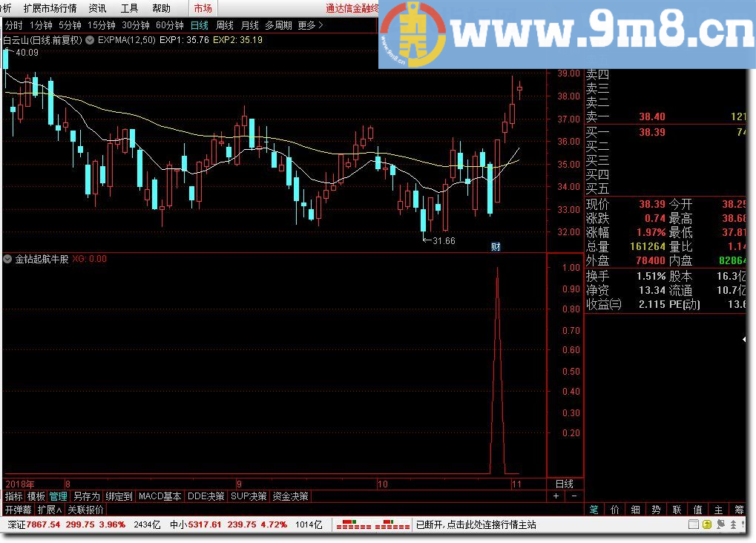
Task: Click the 财 marker on the price chart
Action: (496, 247)
